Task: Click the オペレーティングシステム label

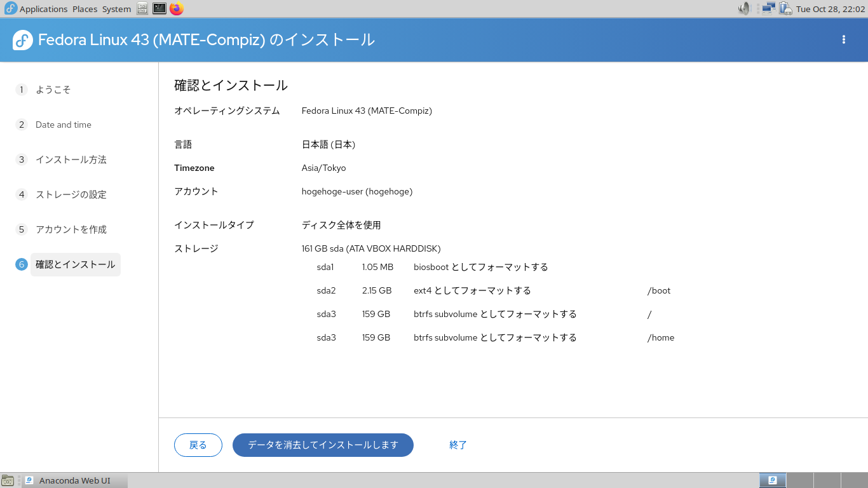Action: coord(227,111)
